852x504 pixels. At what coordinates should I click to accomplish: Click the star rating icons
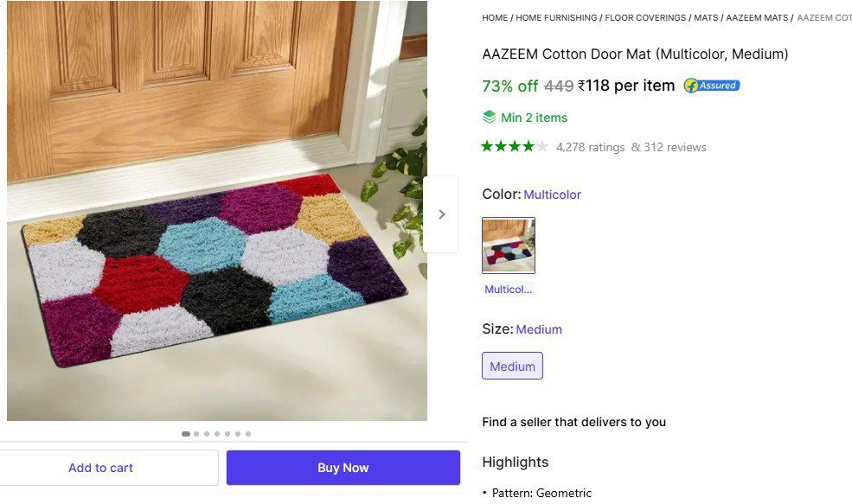pyautogui.click(x=515, y=147)
